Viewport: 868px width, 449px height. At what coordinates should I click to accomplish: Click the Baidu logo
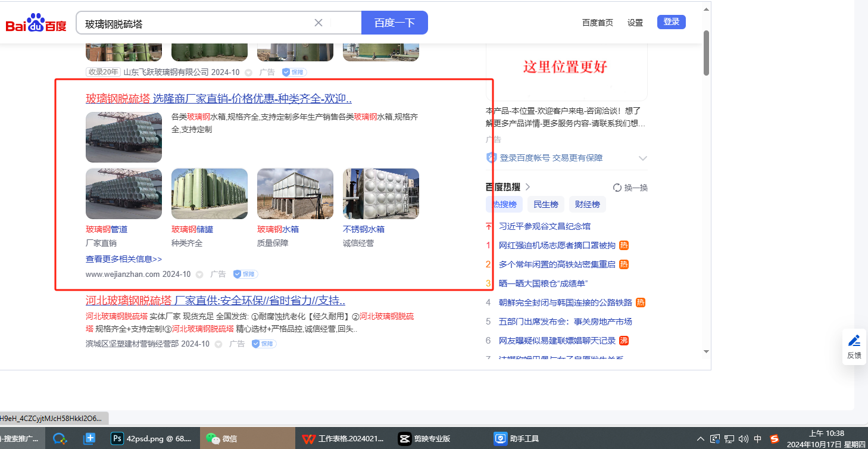[x=36, y=23]
